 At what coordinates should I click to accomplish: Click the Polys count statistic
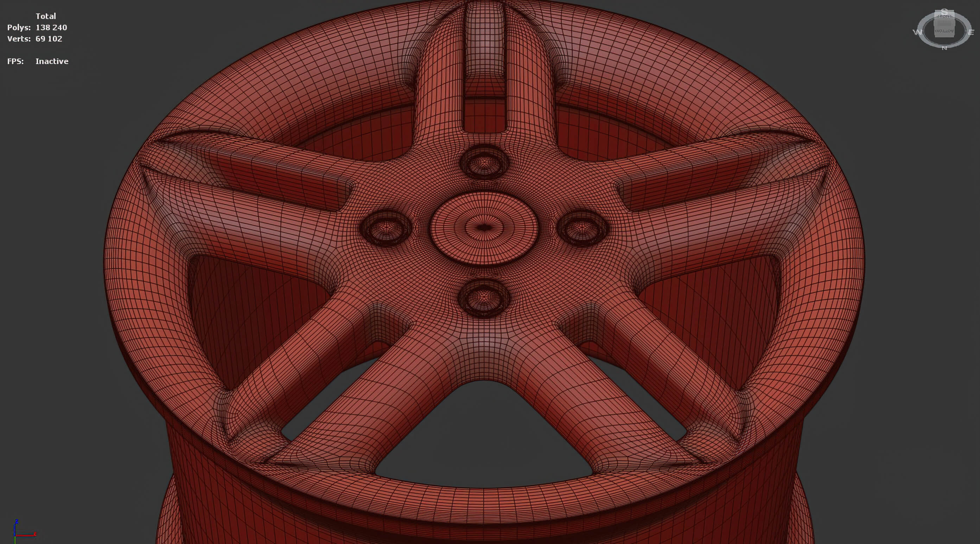pos(51,27)
